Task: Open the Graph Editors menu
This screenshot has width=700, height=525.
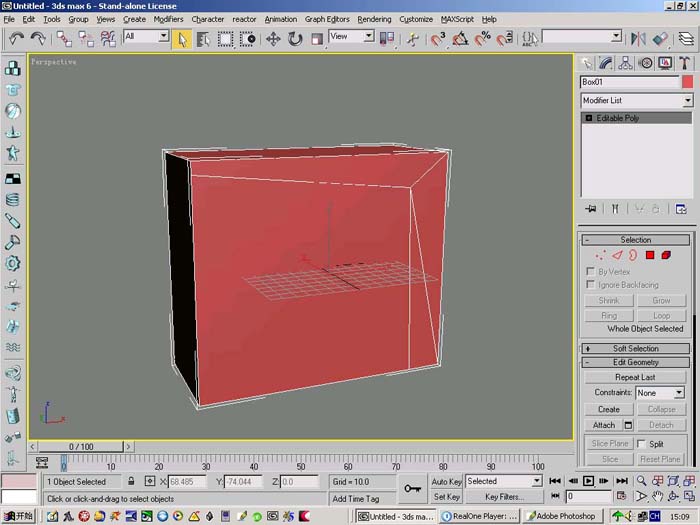Action: tap(327, 19)
